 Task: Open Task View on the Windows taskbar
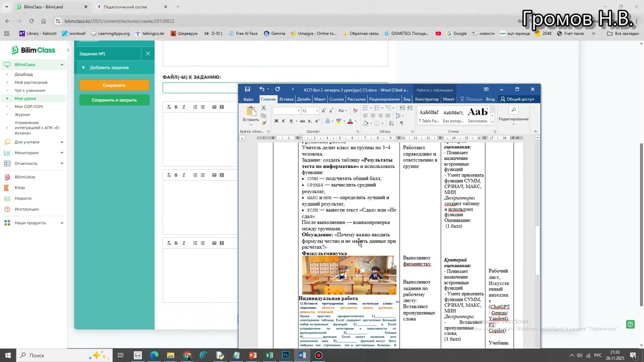tap(121, 355)
